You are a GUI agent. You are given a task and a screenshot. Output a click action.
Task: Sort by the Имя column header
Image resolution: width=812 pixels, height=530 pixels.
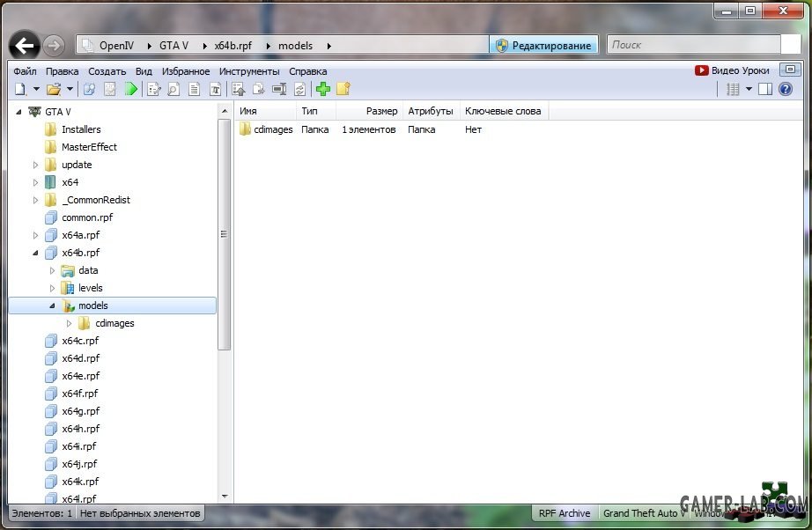click(x=265, y=111)
